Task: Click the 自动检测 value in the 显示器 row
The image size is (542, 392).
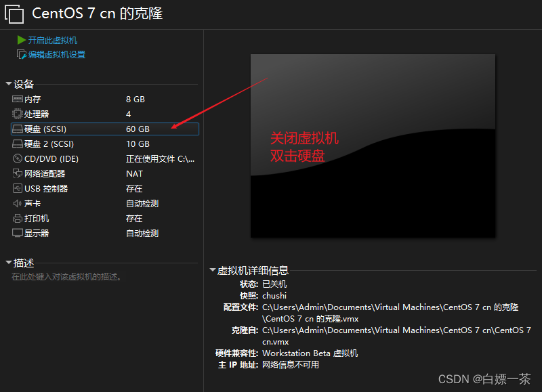Action: pos(142,233)
